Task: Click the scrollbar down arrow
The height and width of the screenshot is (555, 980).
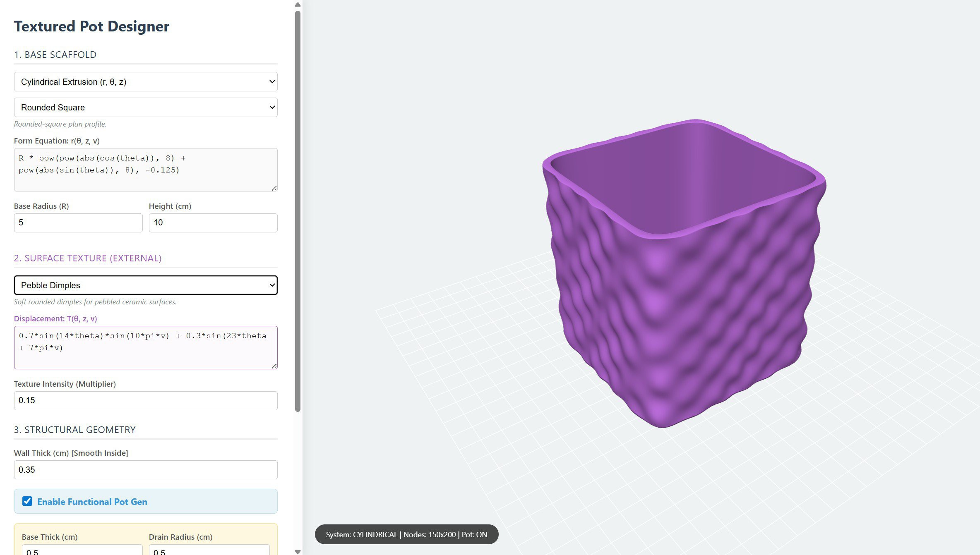Action: (298, 551)
